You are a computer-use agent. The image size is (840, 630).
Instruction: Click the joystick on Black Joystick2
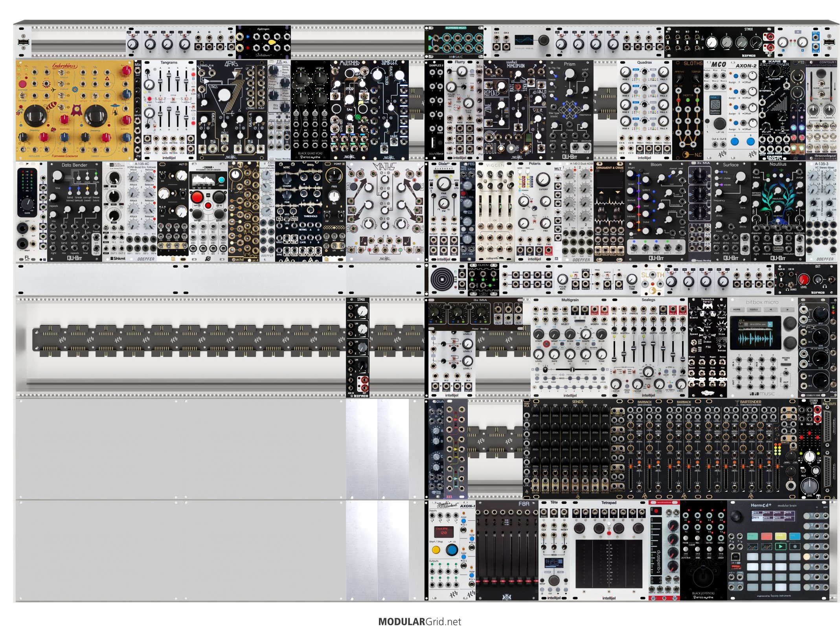(x=703, y=577)
